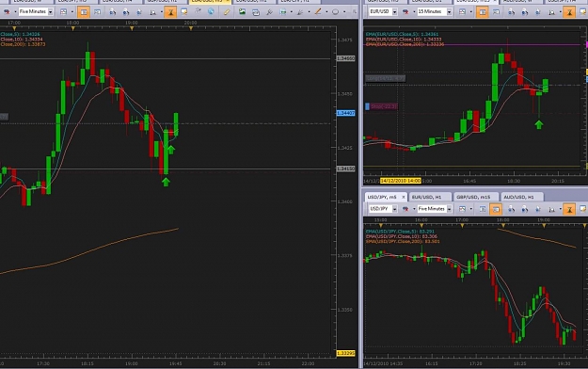The image size is (588, 369).
Task: Click the Close,200): 1.33873 indicator label in the left chart
Action: click(23, 44)
